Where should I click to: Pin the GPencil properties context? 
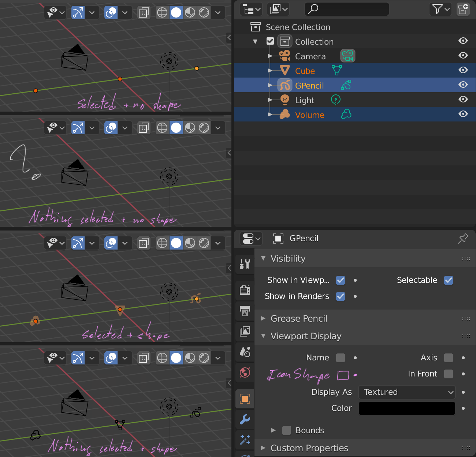coord(463,239)
